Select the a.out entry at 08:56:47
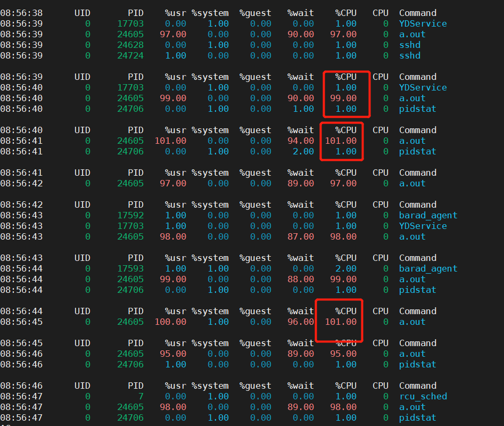Screen dimensions: 504x426 click(412, 407)
